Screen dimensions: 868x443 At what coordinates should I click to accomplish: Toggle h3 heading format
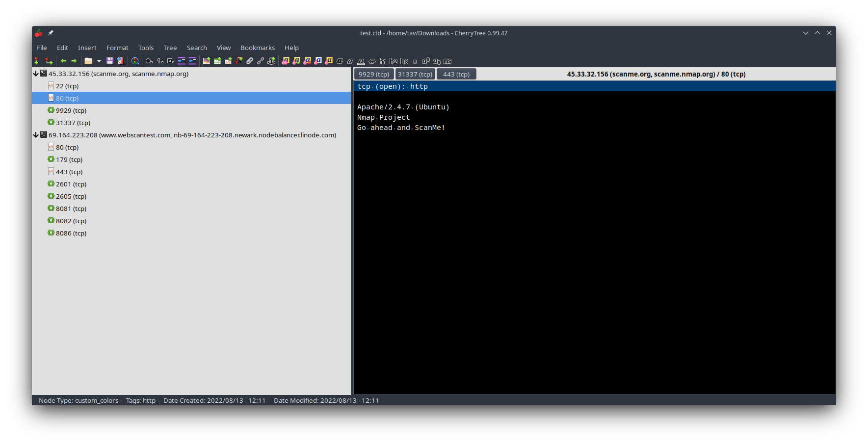point(404,61)
